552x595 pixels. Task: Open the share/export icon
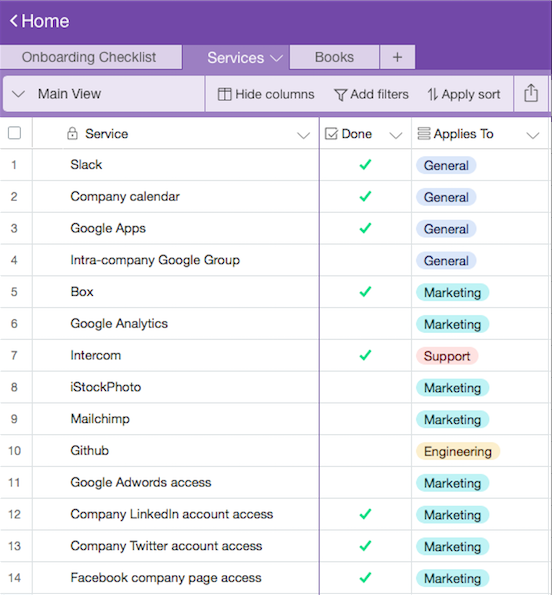pos(531,93)
